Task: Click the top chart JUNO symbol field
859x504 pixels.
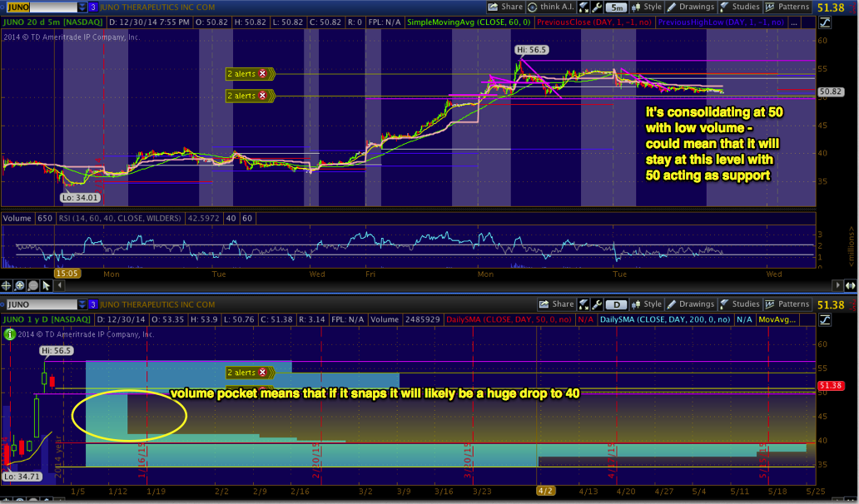Action: 40,7
